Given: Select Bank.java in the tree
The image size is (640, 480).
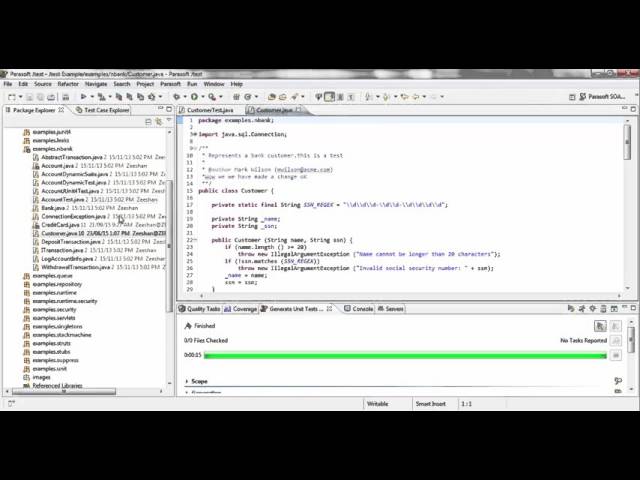Looking at the screenshot, I should point(53,208).
